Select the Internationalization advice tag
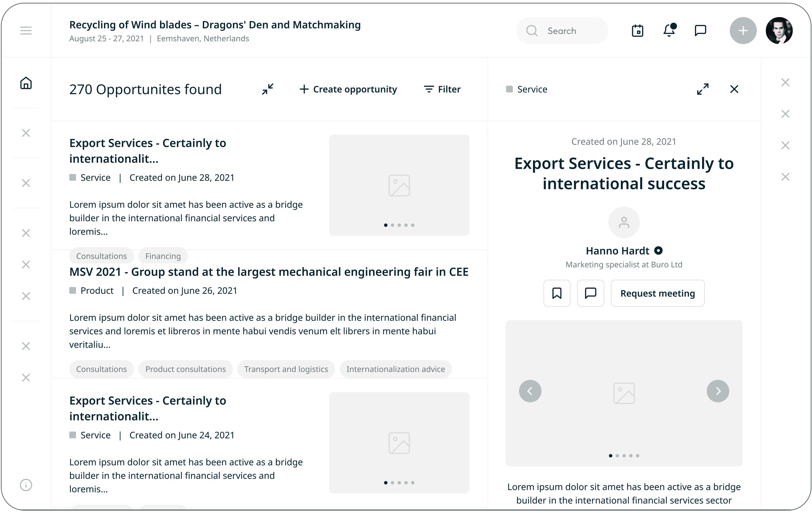Image resolution: width=812 pixels, height=513 pixels. (x=395, y=369)
